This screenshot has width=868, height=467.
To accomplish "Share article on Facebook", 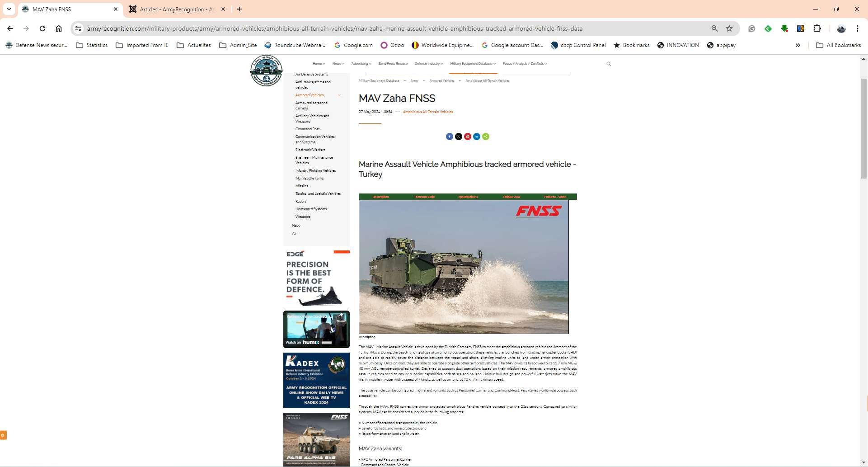I will click(449, 137).
